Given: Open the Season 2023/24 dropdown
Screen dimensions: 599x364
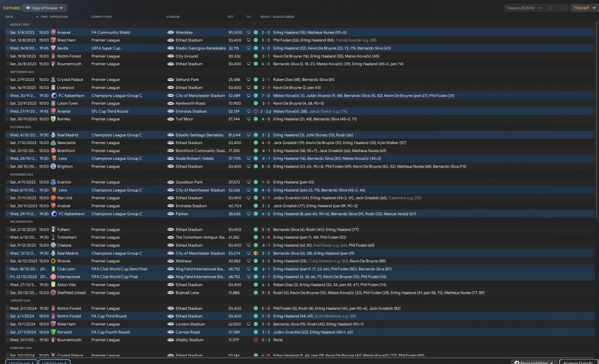Looking at the screenshot, I should coord(524,8).
